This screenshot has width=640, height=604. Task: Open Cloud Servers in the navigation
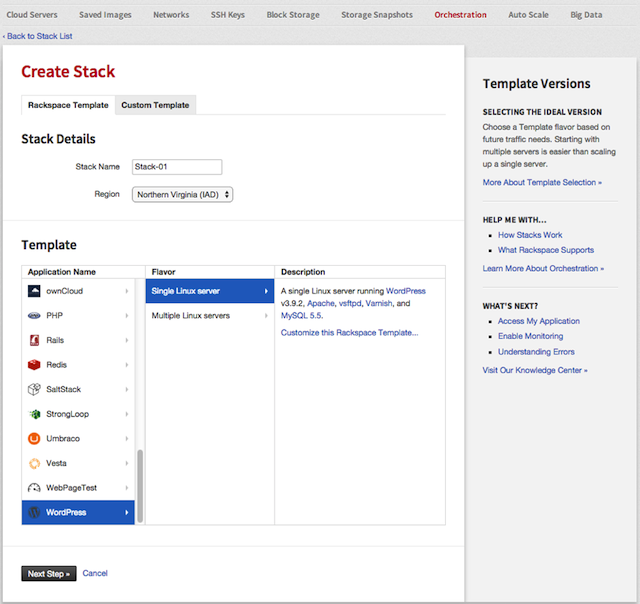coord(32,15)
